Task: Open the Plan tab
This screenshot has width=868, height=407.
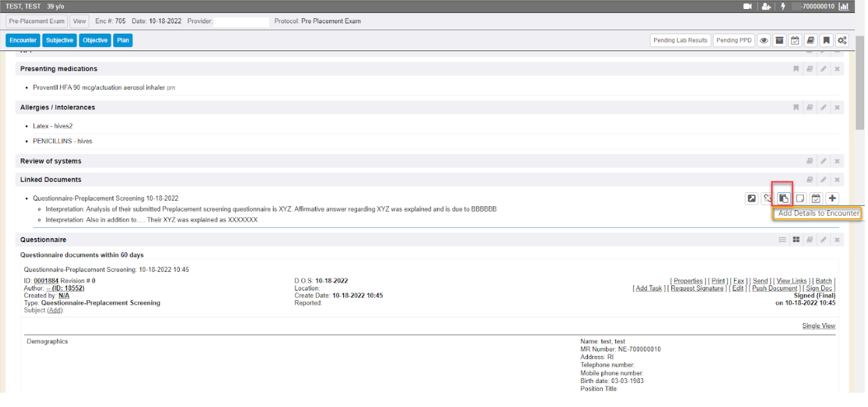Action: pos(123,40)
